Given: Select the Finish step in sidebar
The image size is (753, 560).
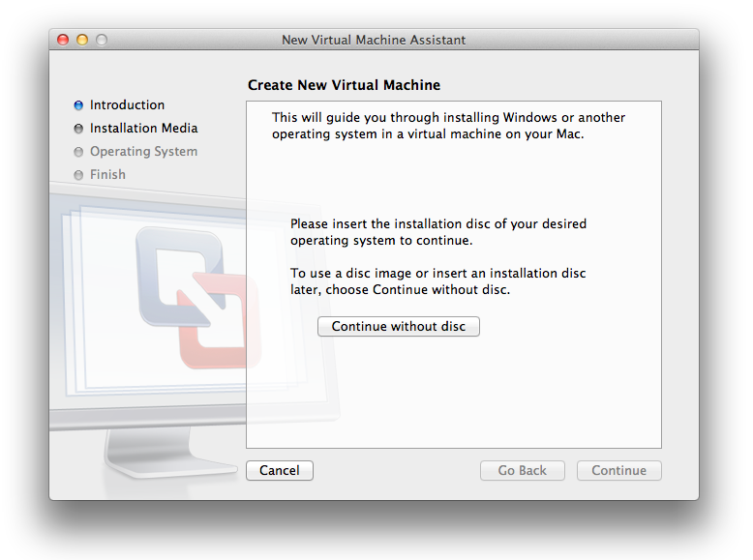Looking at the screenshot, I should 107,175.
